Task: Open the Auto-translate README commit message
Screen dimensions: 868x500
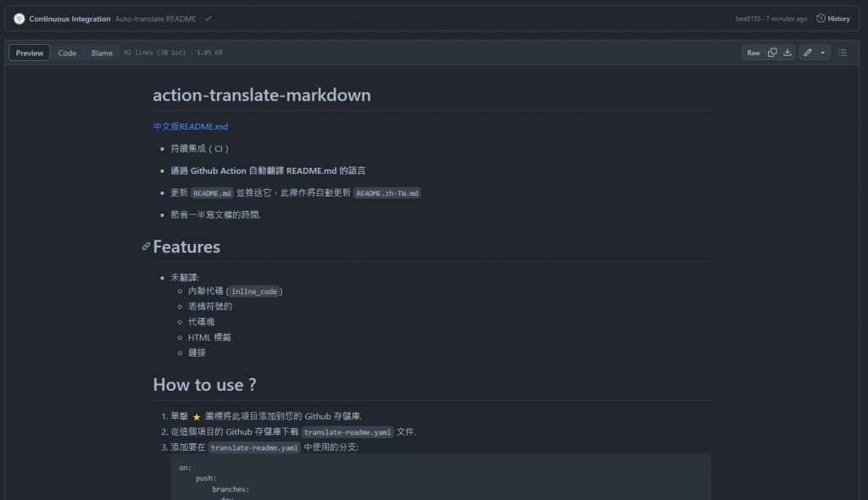Action: click(x=156, y=19)
